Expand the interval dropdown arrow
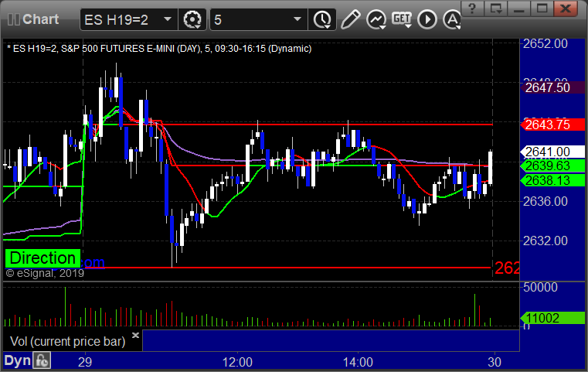 (297, 19)
